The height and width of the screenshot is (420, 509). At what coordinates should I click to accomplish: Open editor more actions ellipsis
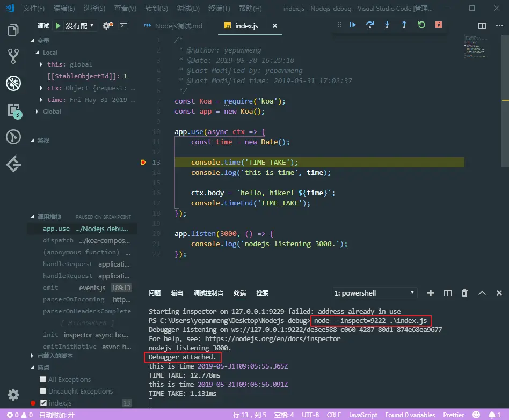(x=499, y=26)
